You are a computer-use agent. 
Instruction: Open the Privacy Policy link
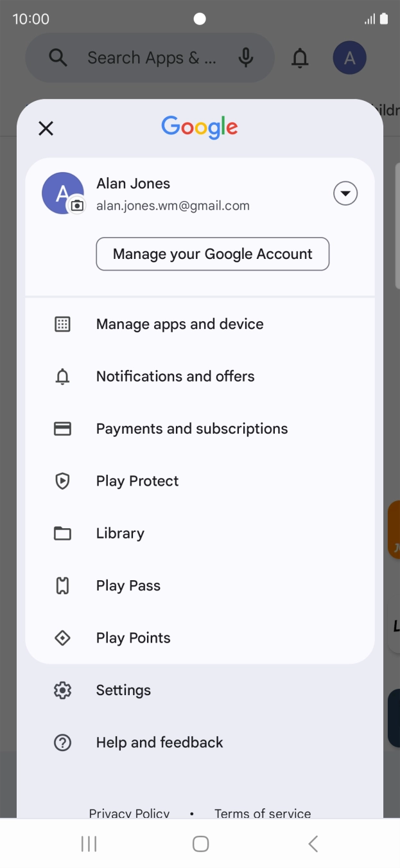coord(129,812)
